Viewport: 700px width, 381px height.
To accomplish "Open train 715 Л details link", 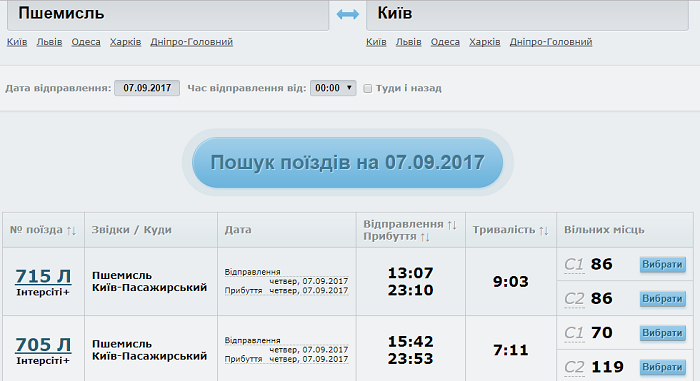I will pyautogui.click(x=43, y=276).
